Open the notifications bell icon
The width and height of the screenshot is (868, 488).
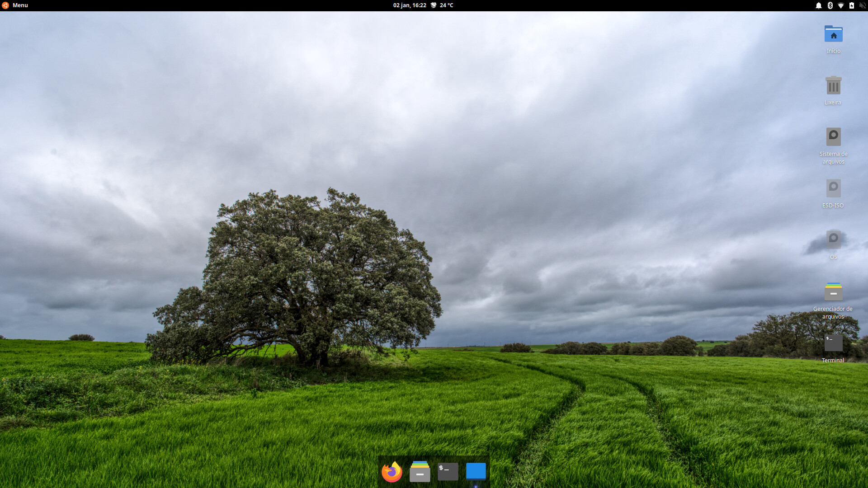(818, 5)
